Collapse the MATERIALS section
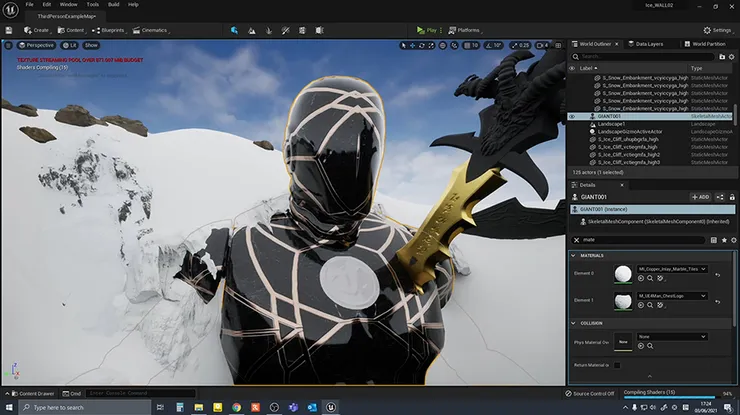Viewport: 740px width, 415px height. [573, 255]
